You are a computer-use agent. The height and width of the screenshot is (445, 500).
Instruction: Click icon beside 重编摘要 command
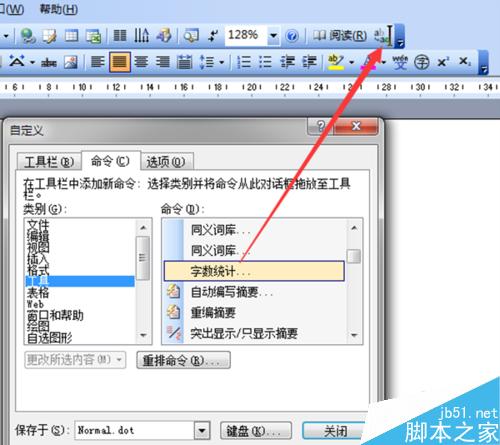(x=174, y=312)
